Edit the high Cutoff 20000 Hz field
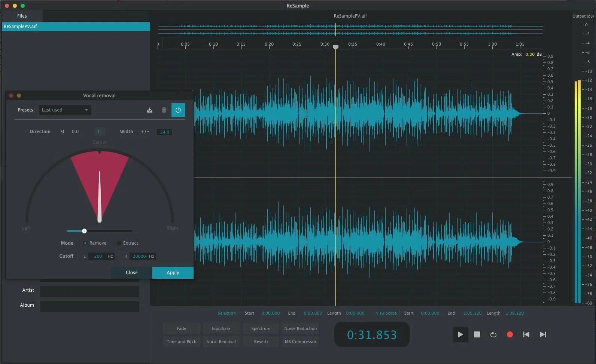596x364 pixels. click(x=143, y=256)
